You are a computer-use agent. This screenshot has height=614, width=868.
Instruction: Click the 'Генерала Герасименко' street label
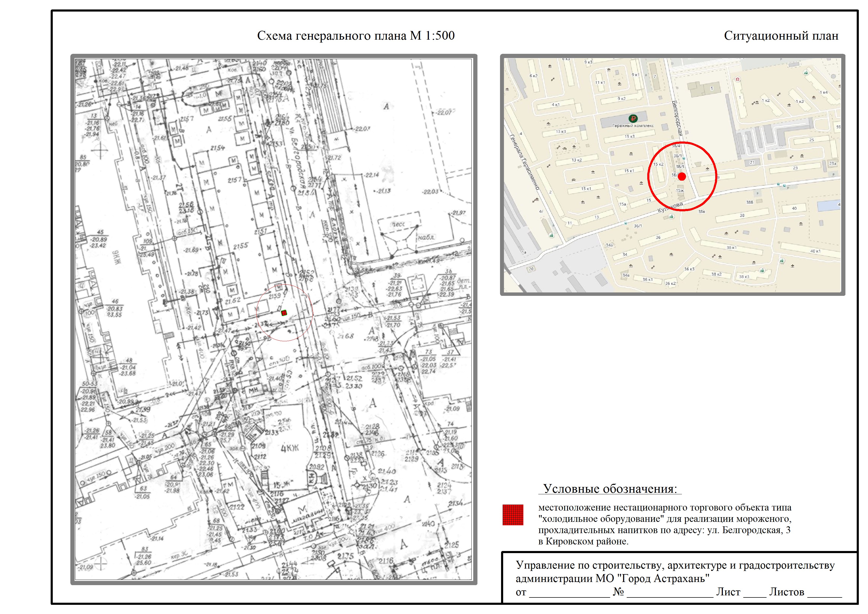[524, 162]
